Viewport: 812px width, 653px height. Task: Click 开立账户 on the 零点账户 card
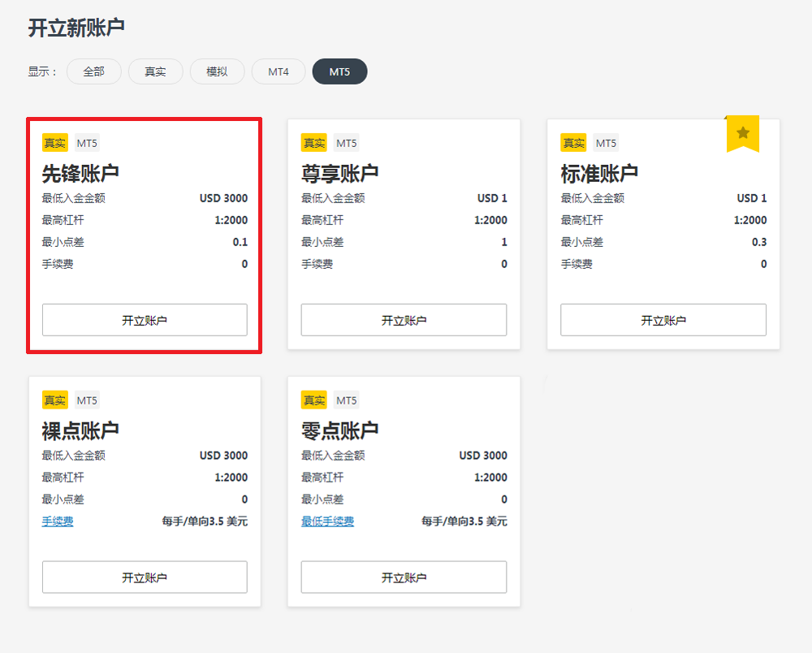(404, 577)
